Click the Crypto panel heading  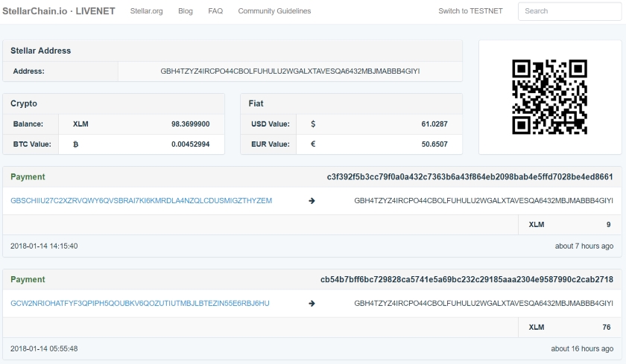pos(24,103)
